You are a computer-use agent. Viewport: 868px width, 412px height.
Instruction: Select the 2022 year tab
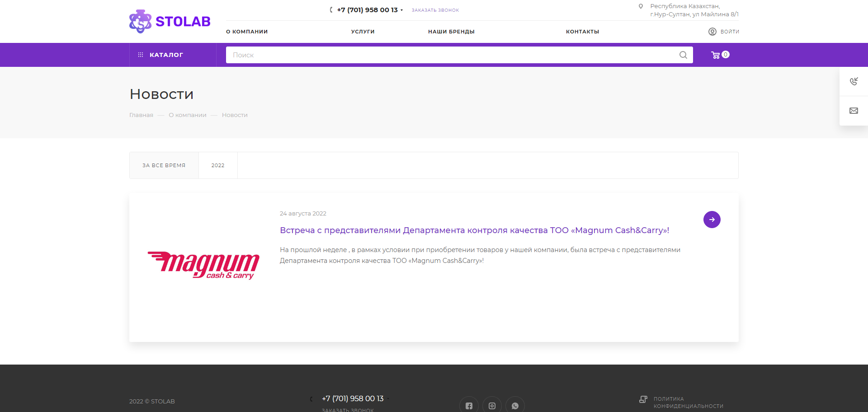(x=218, y=165)
